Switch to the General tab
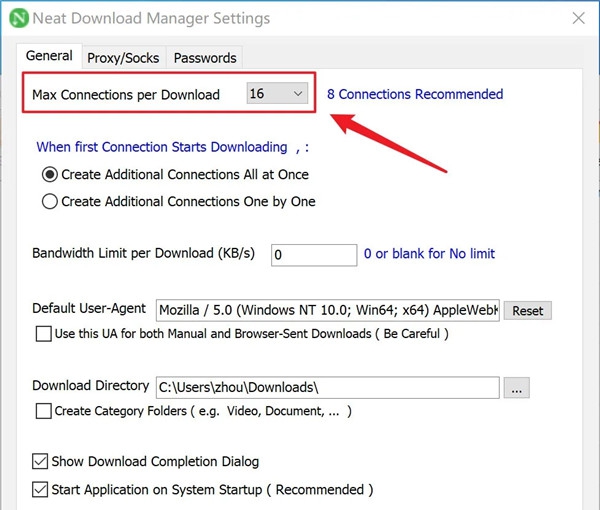Image resolution: width=600 pixels, height=510 pixels. [x=49, y=56]
